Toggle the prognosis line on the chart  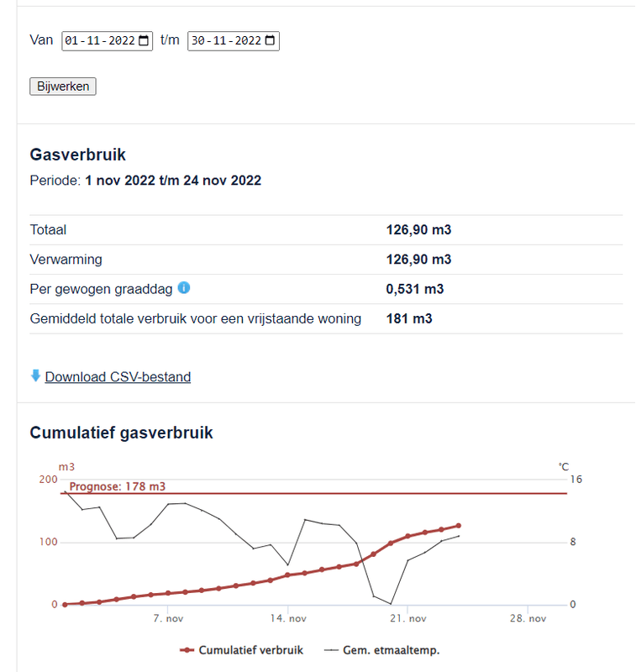[336, 493]
